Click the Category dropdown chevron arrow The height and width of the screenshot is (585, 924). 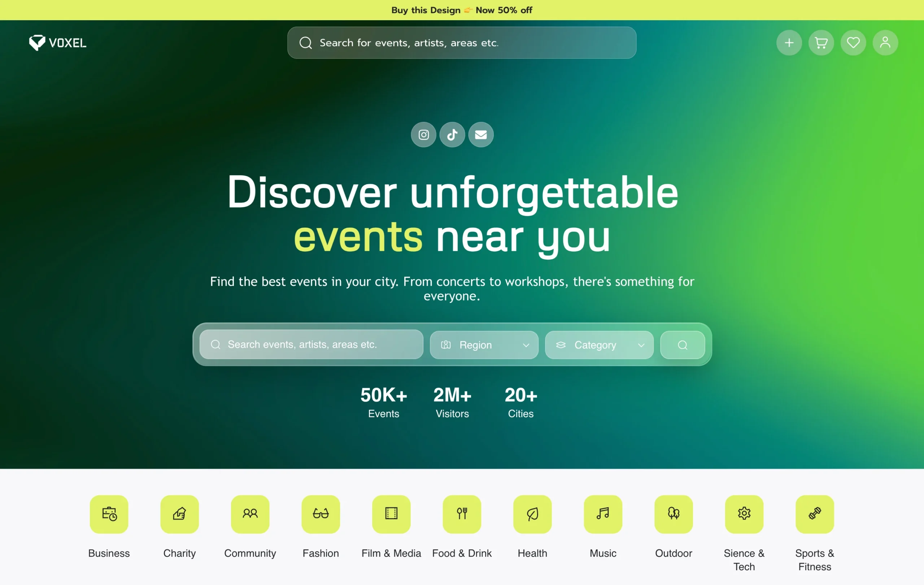(641, 345)
